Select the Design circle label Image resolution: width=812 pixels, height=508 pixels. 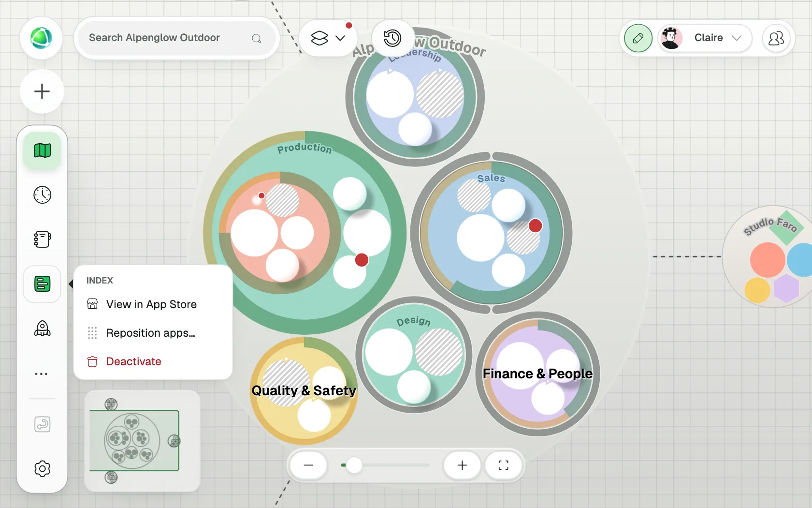[x=414, y=321]
